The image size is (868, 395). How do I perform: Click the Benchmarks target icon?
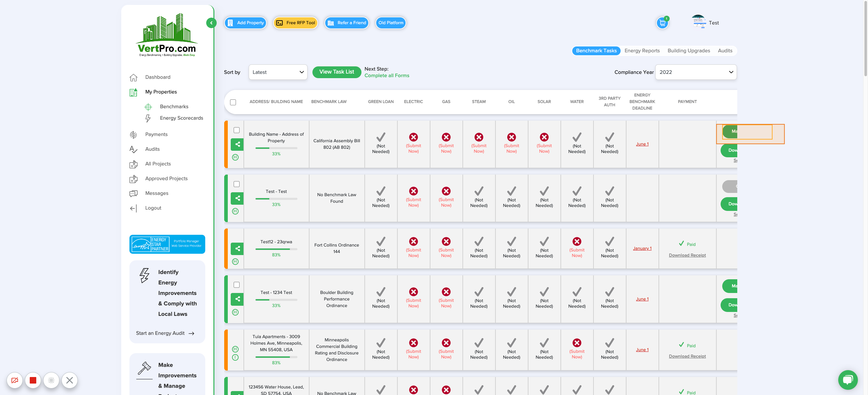point(148,107)
